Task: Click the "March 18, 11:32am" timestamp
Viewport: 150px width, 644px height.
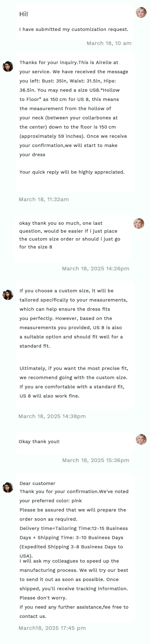Action: (x=44, y=199)
